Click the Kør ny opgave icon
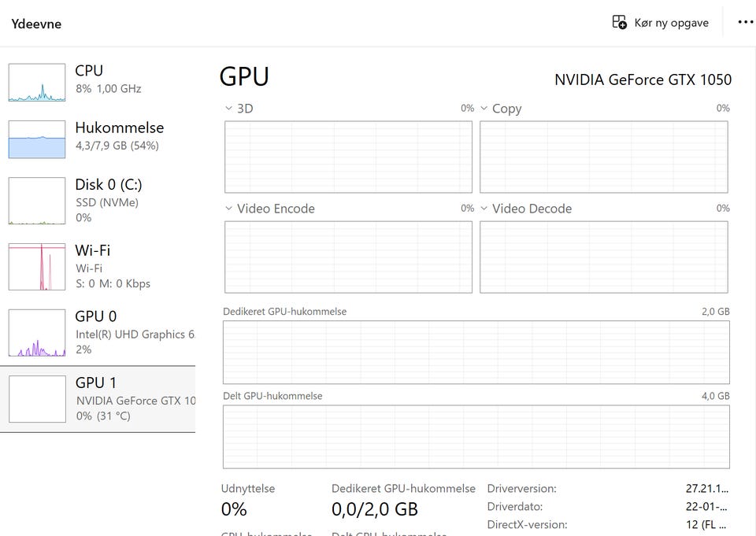756x536 pixels. tap(620, 22)
